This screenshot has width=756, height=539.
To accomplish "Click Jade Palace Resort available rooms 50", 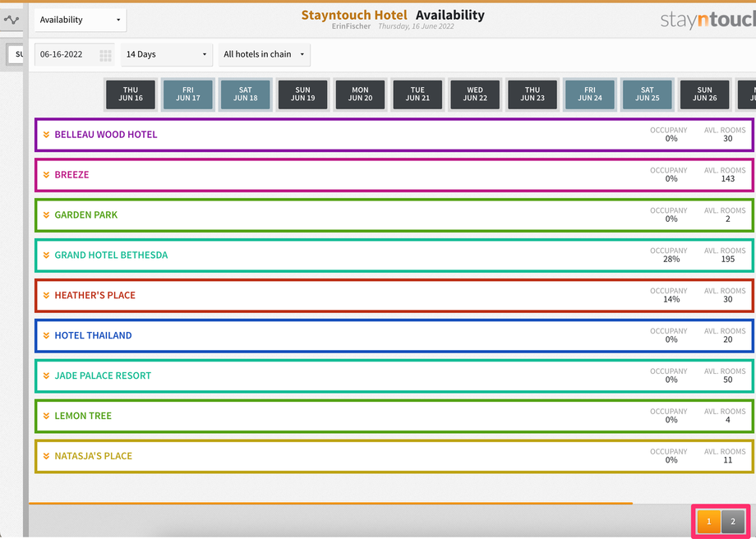I will pos(727,380).
